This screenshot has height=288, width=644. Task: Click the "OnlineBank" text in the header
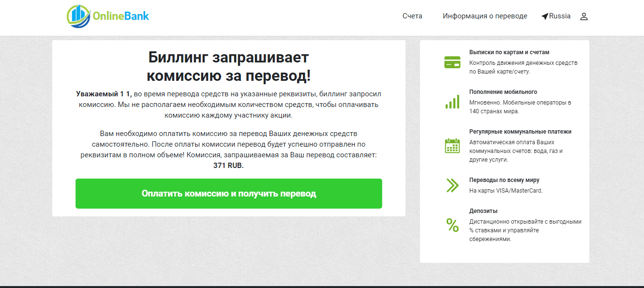pyautogui.click(x=122, y=15)
